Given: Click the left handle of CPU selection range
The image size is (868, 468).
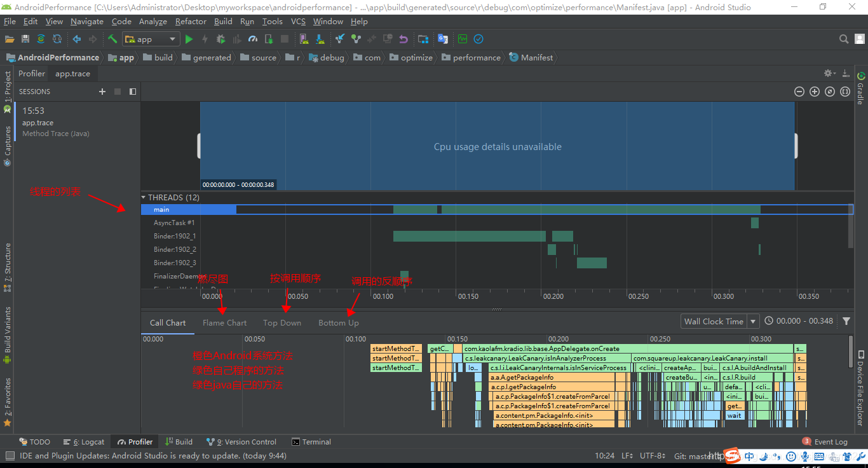Looking at the screenshot, I should click(199, 146).
